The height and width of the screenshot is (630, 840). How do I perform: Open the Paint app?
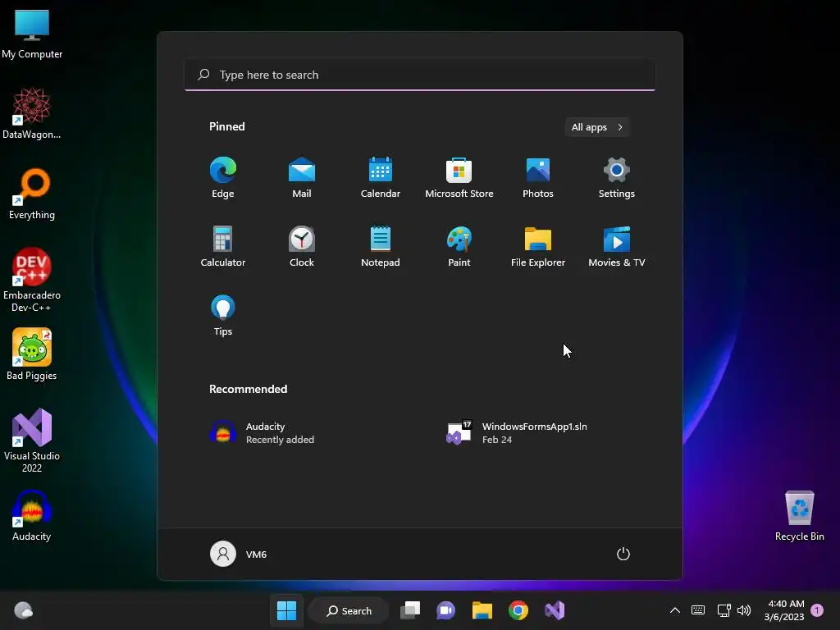(x=459, y=246)
